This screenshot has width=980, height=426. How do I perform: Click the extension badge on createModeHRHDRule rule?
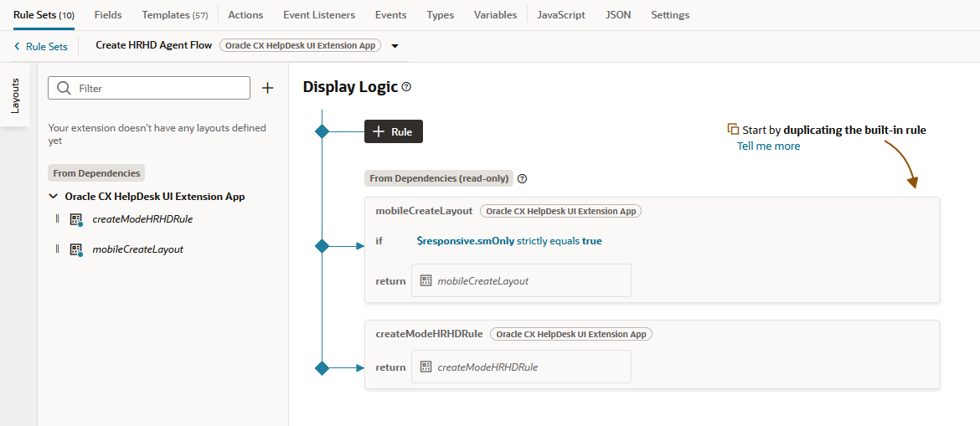pos(571,334)
